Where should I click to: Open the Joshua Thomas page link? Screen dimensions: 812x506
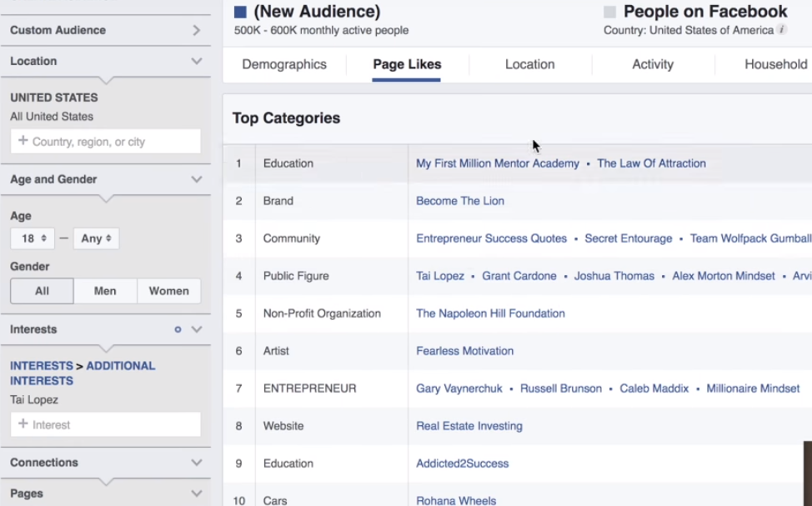pos(614,276)
